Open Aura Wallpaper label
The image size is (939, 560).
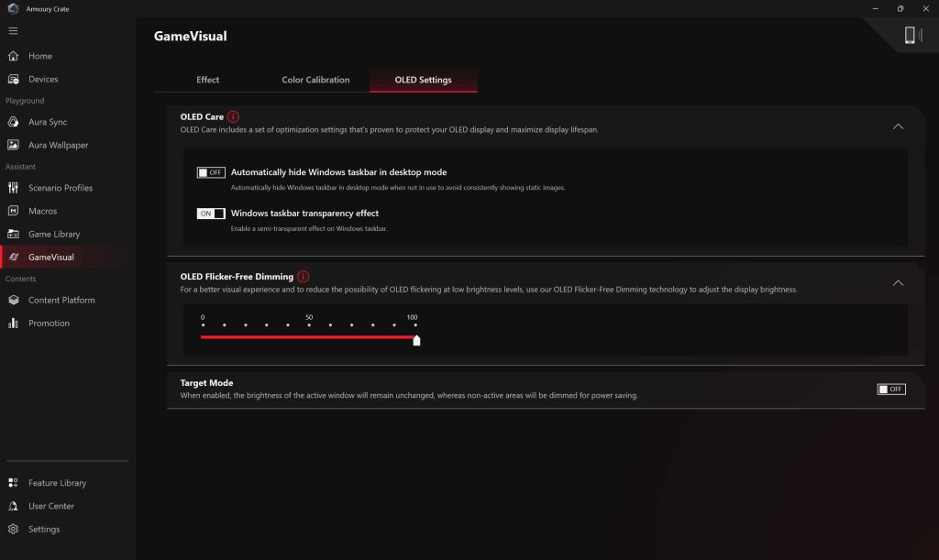pos(58,145)
